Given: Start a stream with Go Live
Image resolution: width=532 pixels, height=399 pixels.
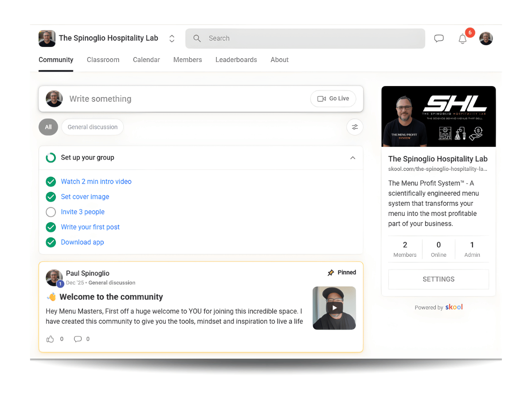Looking at the screenshot, I should pyautogui.click(x=333, y=98).
